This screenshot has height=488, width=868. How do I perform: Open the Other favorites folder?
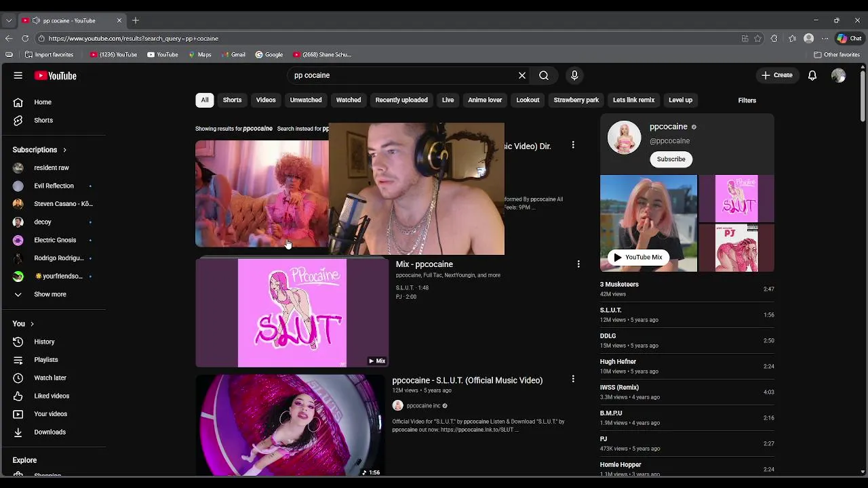837,55
